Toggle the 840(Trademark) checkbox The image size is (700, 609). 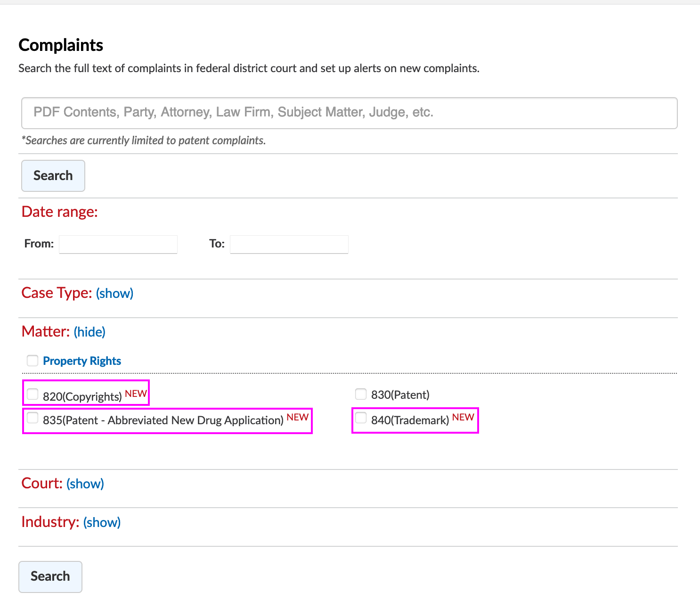tap(361, 418)
